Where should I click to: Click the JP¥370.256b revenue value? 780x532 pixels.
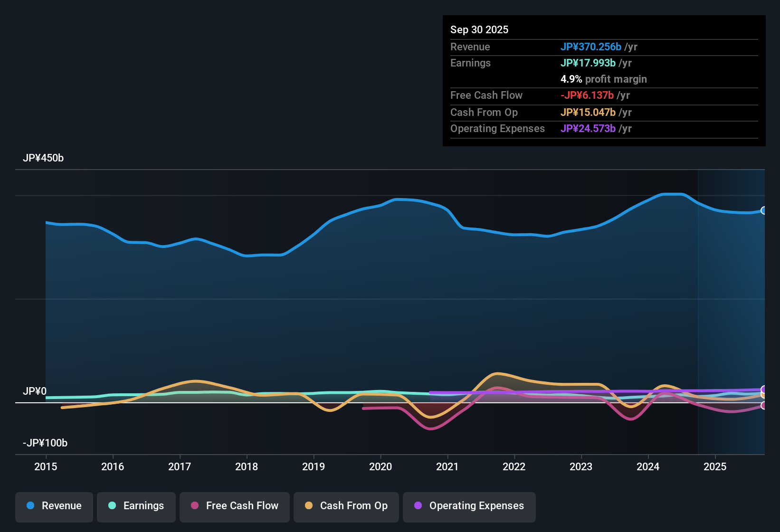click(592, 47)
